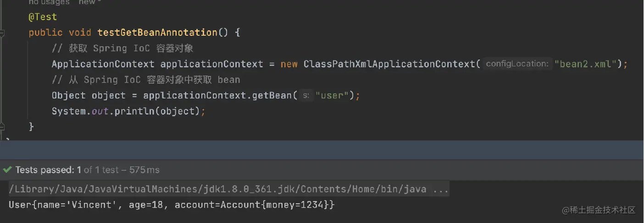Collapse the testGetBeanAnnotation method fold marker
Viewport: 644px width, 223px height.
2,33
